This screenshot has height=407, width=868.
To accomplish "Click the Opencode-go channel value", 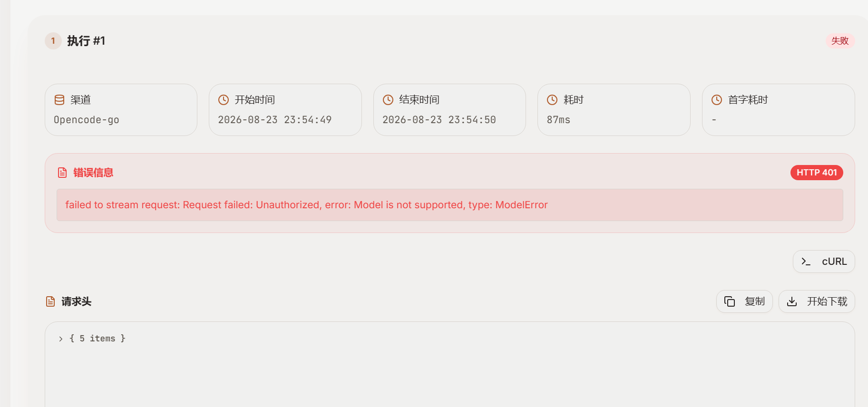I will pyautogui.click(x=87, y=120).
